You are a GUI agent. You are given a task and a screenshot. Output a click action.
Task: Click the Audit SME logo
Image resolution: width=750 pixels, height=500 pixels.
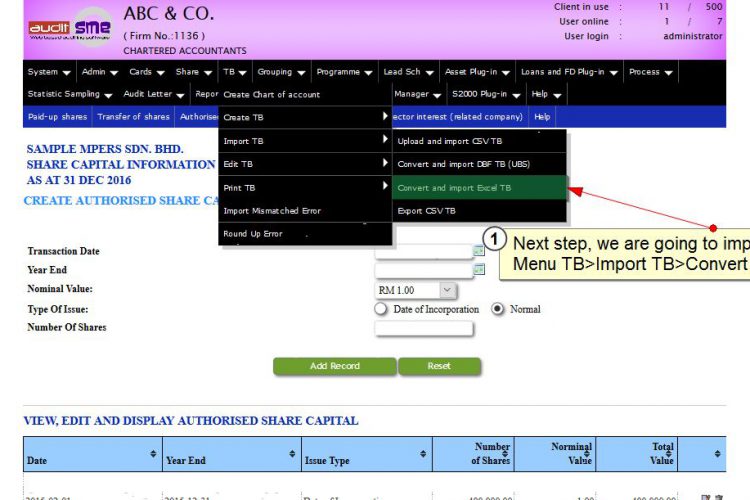coord(71,28)
